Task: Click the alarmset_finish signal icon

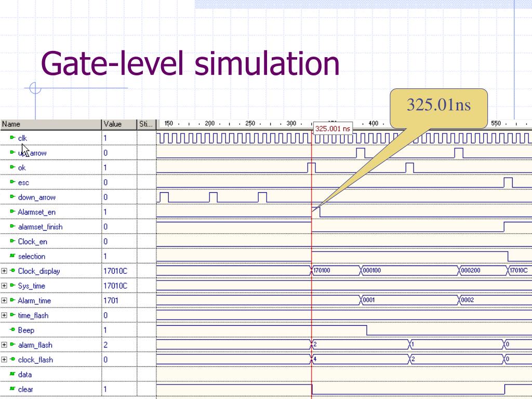Action: click(12, 226)
